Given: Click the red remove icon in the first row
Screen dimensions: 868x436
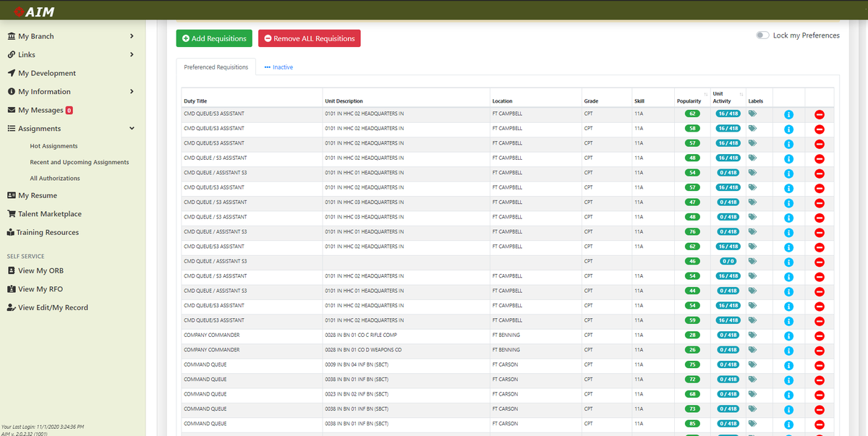Looking at the screenshot, I should pyautogui.click(x=820, y=114).
